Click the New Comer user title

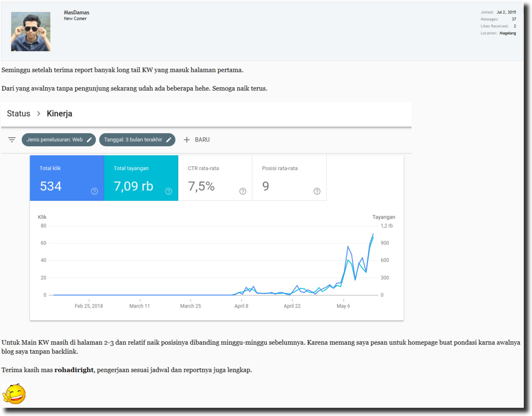click(x=75, y=19)
